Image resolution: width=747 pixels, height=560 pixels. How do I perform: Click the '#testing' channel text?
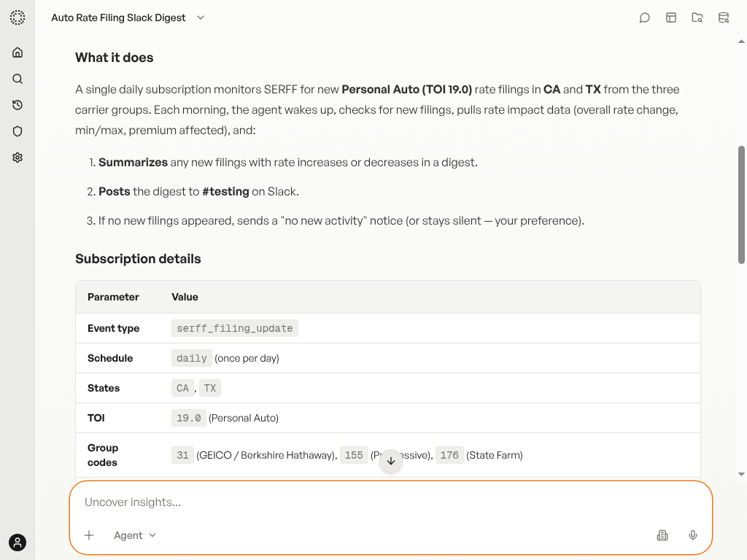point(226,192)
